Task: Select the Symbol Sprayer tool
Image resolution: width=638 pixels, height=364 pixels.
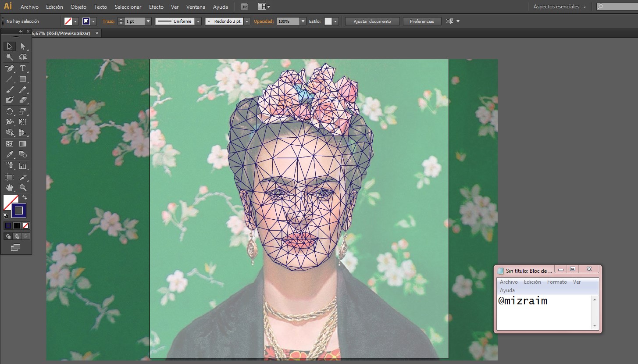Action: pos(10,166)
